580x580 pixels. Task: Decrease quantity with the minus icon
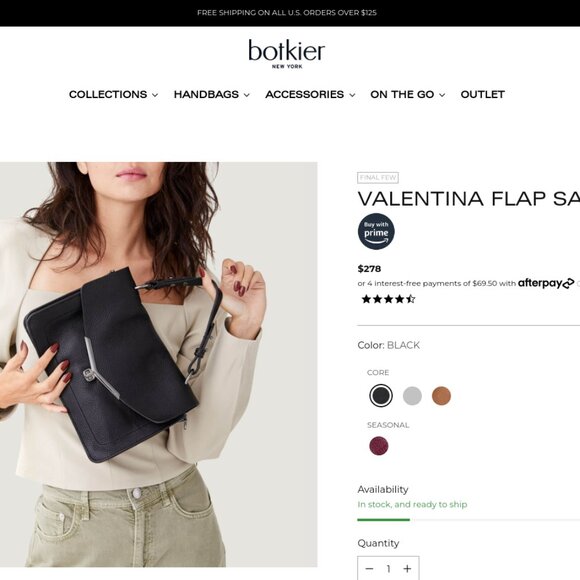pyautogui.click(x=369, y=569)
